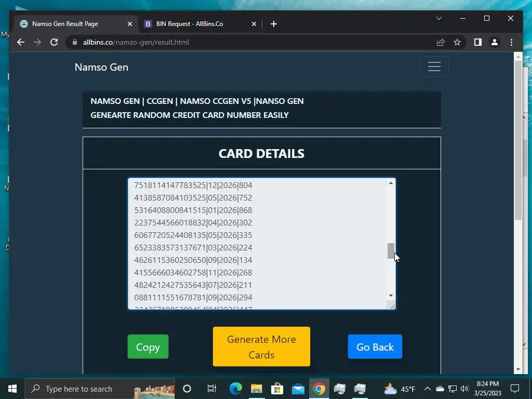Click the address bar URL

[x=136, y=42]
